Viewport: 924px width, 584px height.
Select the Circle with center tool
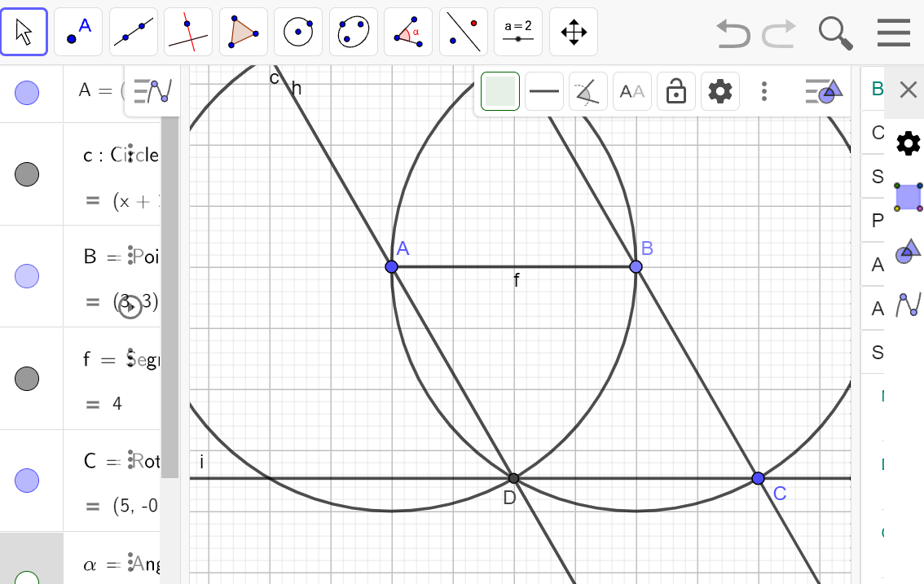tap(298, 32)
